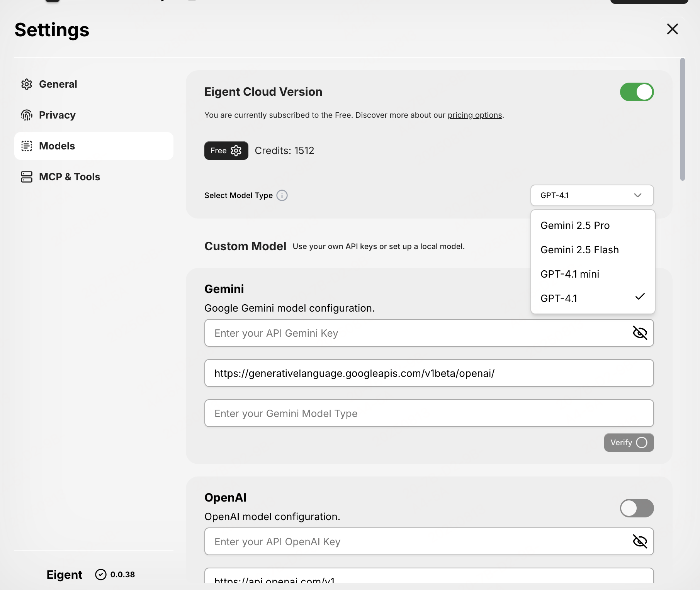Viewport: 700px width, 590px height.
Task: Click version check icon beside 0.0.38
Action: click(x=101, y=575)
